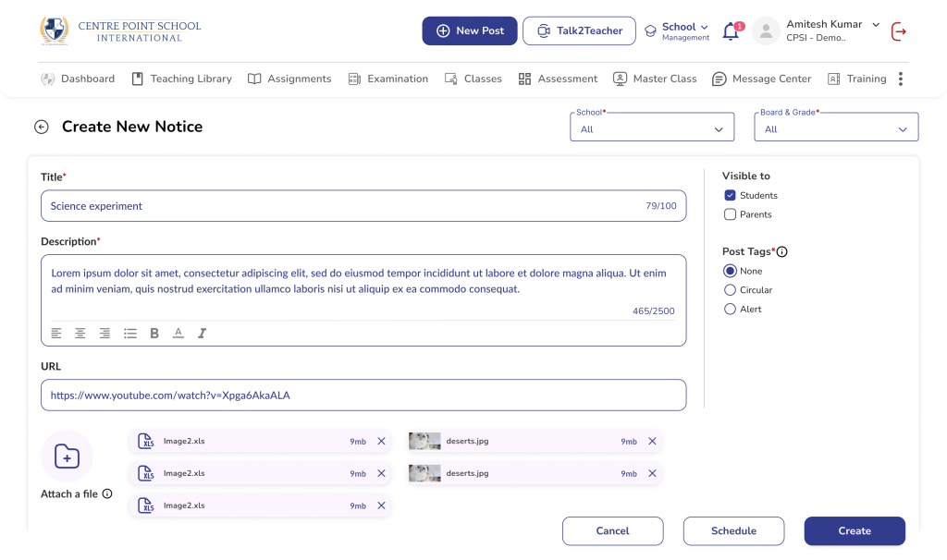
Task: Go to the Assignments menu
Action: 289,79
